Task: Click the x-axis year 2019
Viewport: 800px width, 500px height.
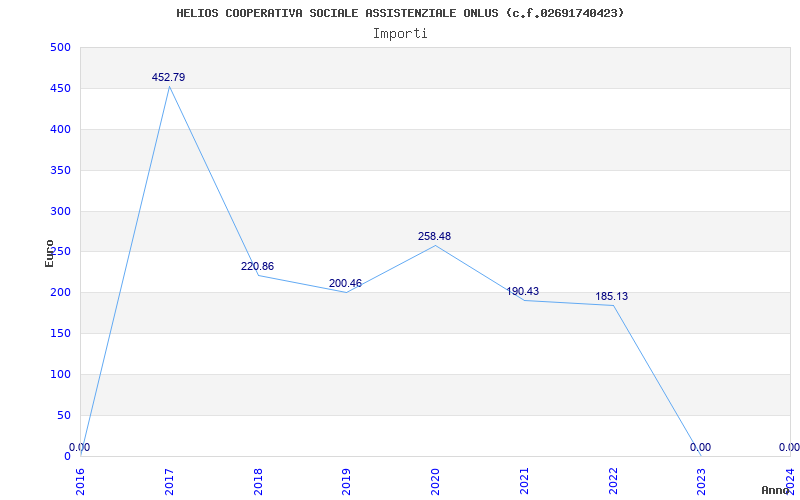Action: [x=346, y=481]
